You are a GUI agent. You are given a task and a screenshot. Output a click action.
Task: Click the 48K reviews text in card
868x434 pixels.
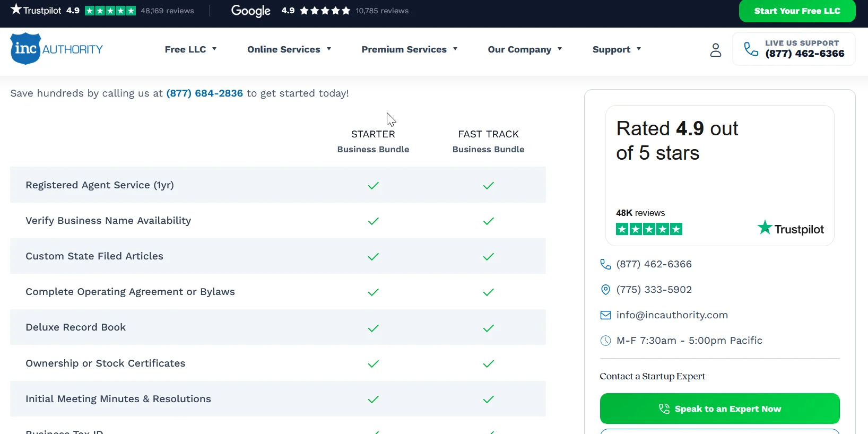(x=640, y=213)
